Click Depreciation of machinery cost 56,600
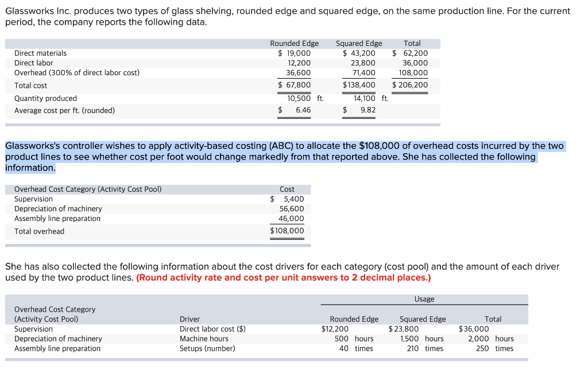Image resolution: width=588 pixels, height=373 pixels. tap(291, 209)
